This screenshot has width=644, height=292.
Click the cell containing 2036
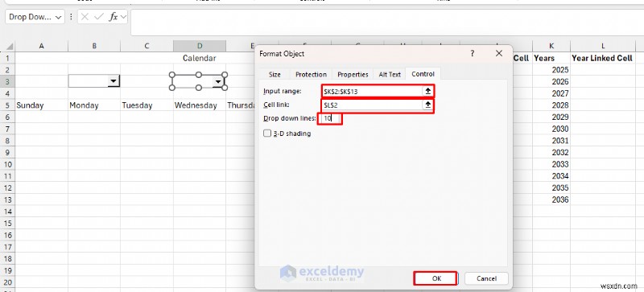(551, 200)
